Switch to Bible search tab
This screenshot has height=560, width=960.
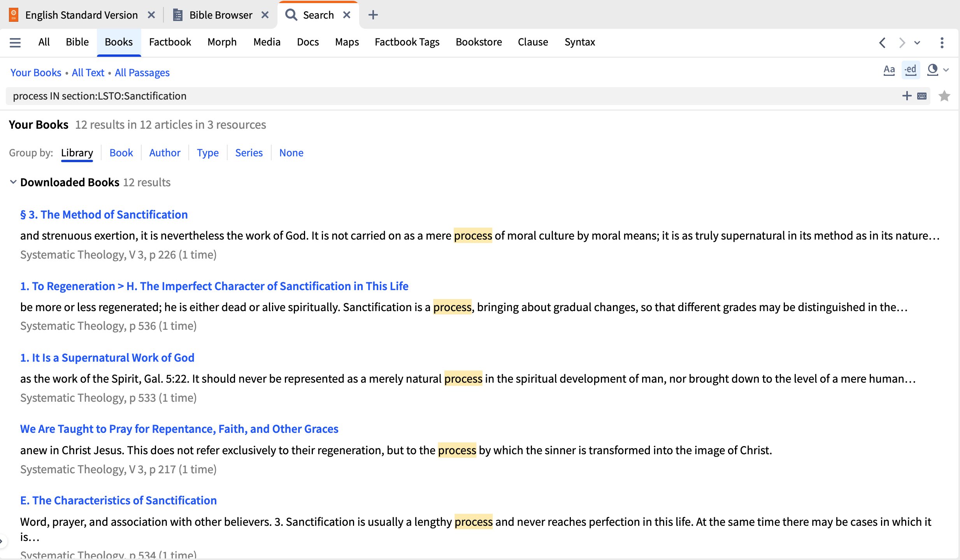click(x=77, y=42)
